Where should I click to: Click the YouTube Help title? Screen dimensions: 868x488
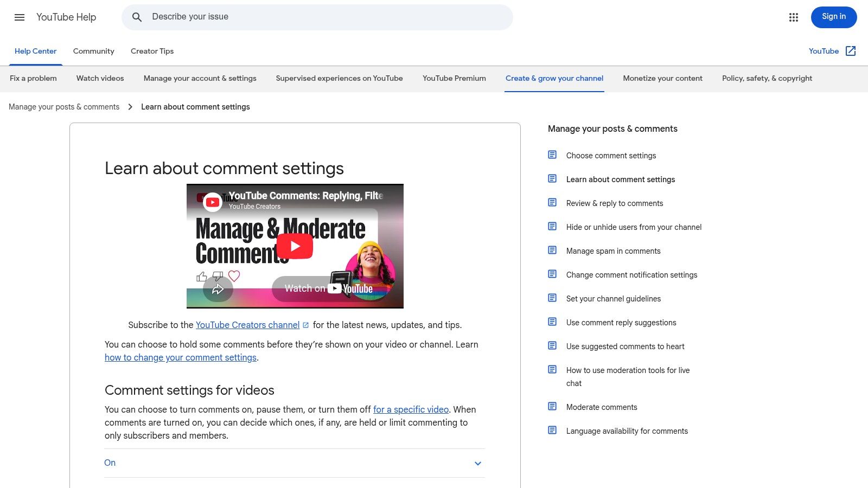click(66, 17)
